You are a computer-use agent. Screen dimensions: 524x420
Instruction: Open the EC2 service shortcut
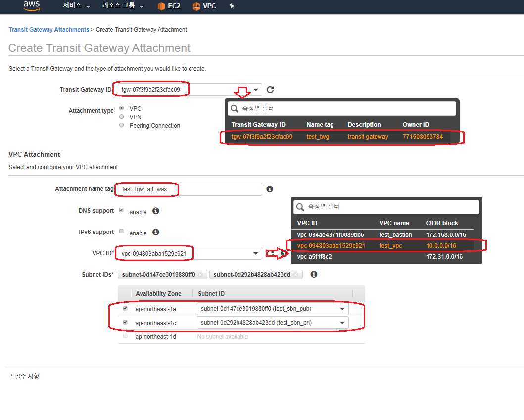pos(169,6)
